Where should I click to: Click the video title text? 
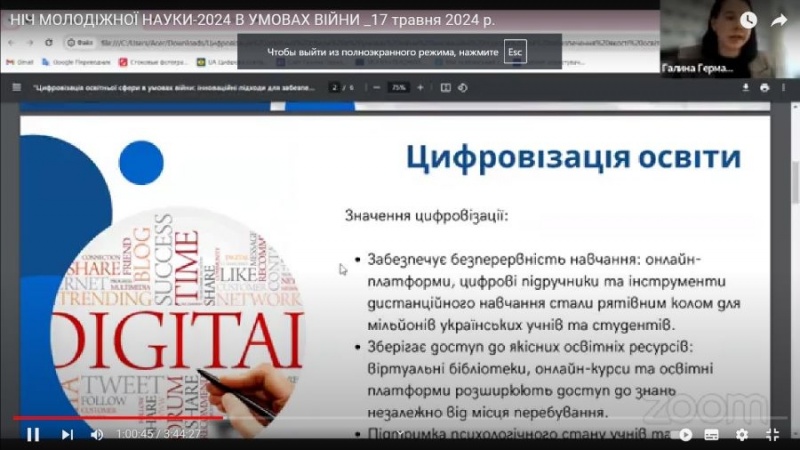click(250, 20)
